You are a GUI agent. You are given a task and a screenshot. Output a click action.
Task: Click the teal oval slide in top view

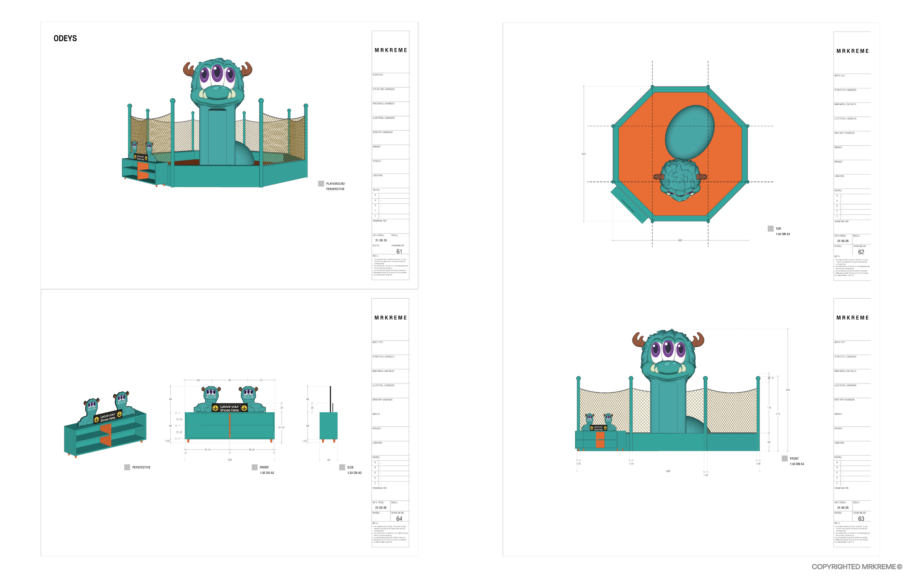[689, 132]
